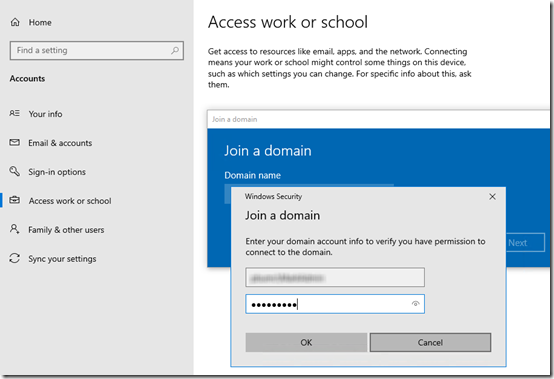
Task: Focus the Find a setting search box
Action: (x=97, y=51)
